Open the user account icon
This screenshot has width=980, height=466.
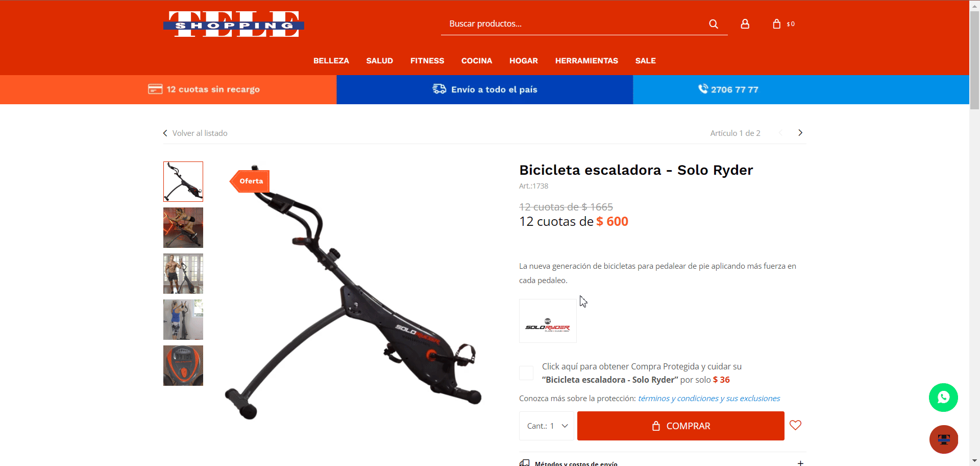[745, 24]
